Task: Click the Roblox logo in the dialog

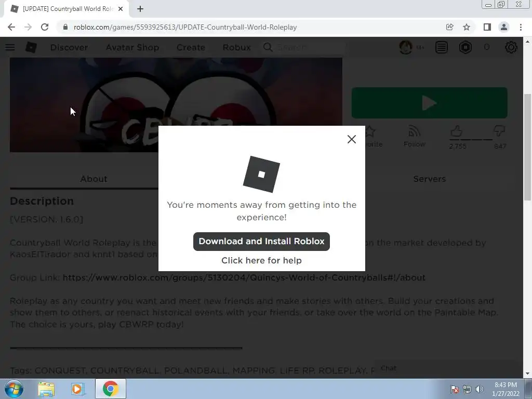Action: coord(261,174)
